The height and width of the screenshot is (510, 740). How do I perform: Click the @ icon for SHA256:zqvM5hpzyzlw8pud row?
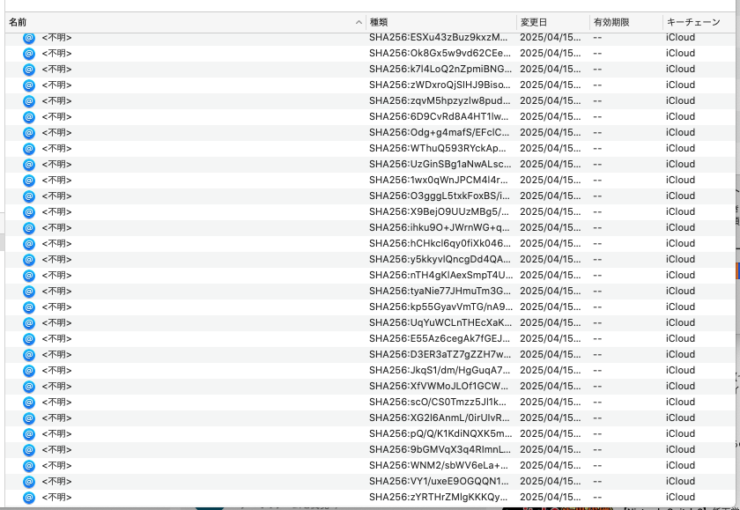(x=29, y=101)
